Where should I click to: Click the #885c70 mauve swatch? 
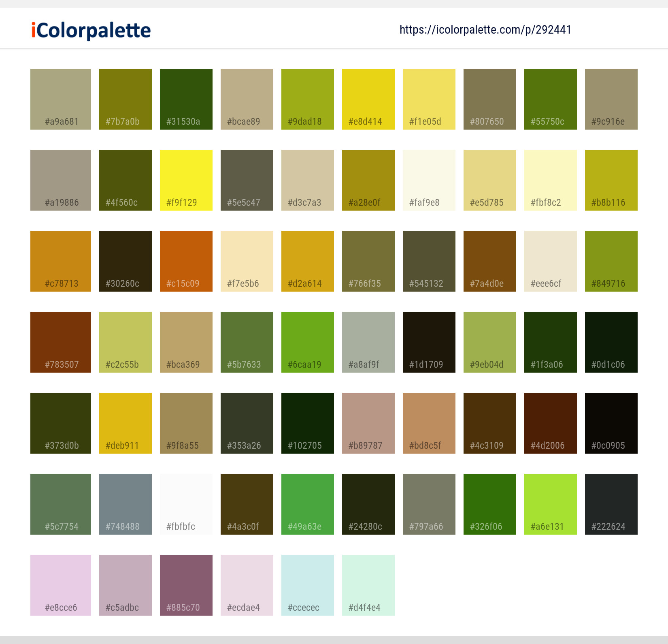coord(186,585)
